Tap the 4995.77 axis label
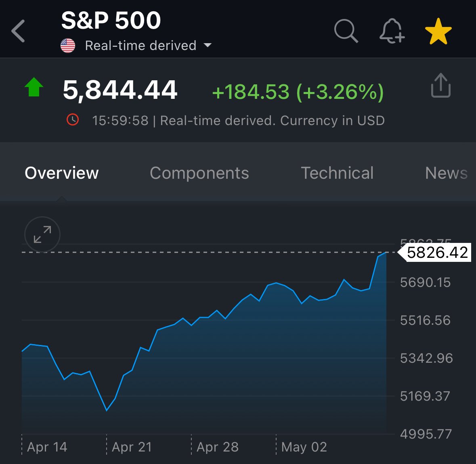 coord(426,434)
